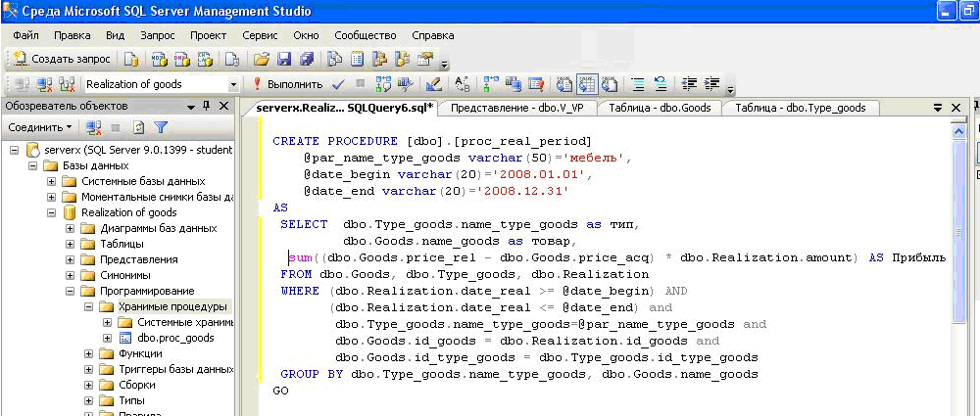Click the Connect query icon

click(x=22, y=84)
